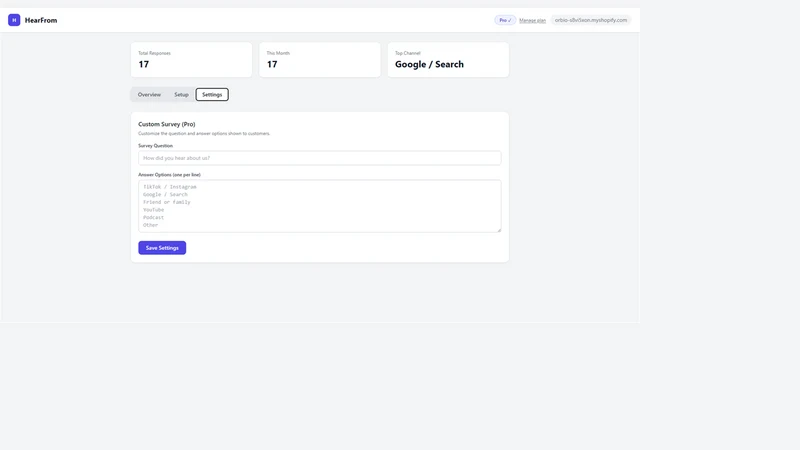Select the Settings tab
800x450 pixels.
pyautogui.click(x=212, y=94)
